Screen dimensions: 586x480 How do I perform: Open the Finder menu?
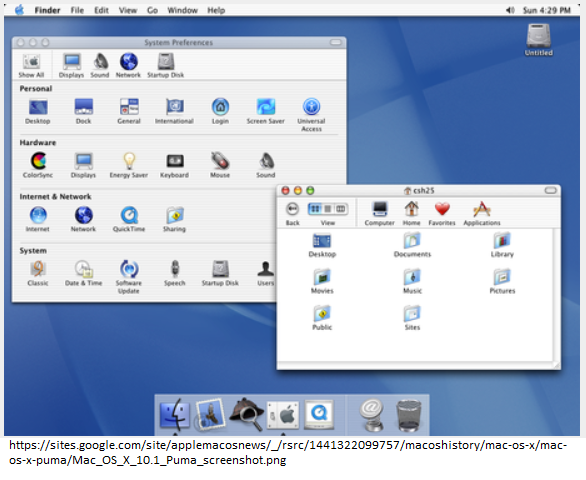click(47, 10)
